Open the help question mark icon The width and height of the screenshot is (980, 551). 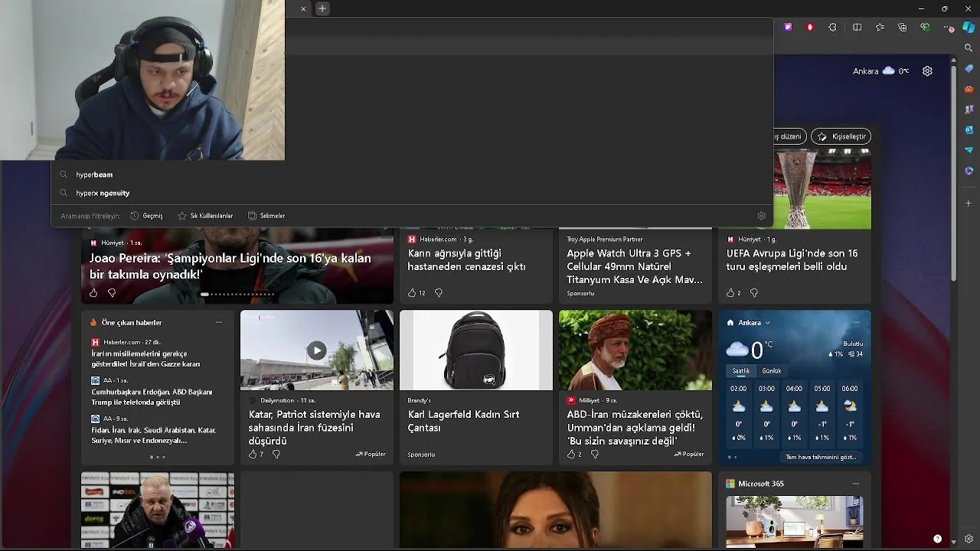(937, 539)
